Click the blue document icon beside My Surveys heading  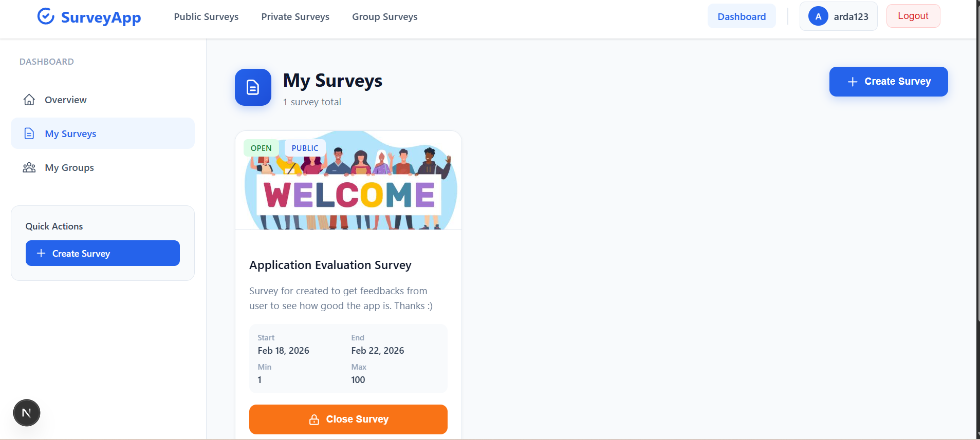253,87
